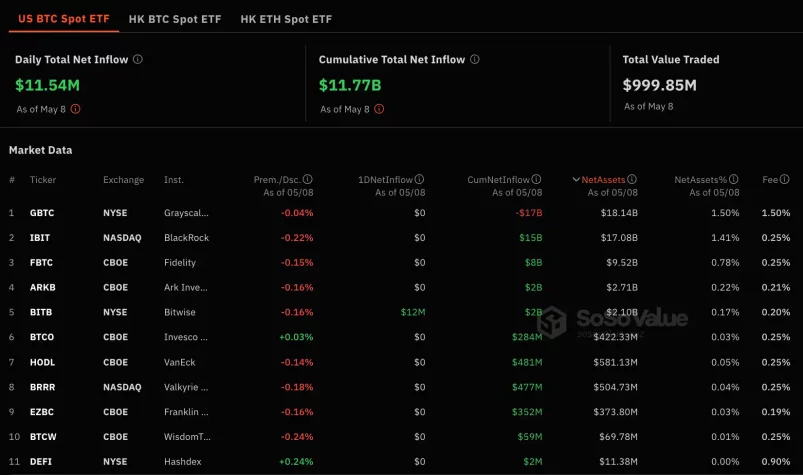Viewport: 803px width, 475px height.
Task: Click the BlackRock institution name
Action: coord(186,238)
